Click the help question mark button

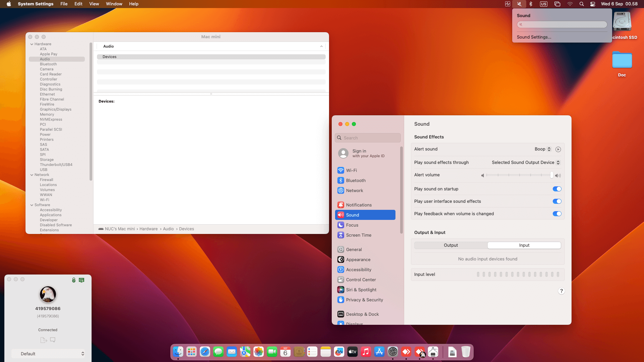click(561, 291)
